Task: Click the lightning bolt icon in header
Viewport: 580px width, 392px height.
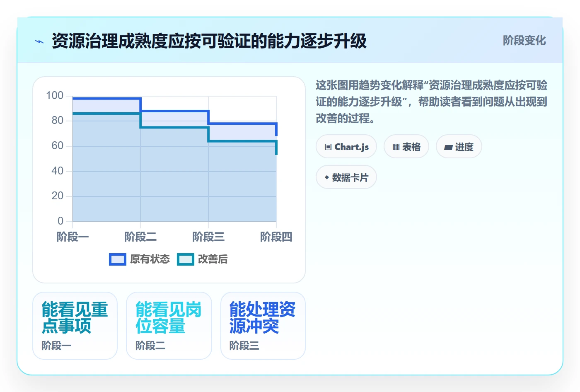Action: [39, 41]
